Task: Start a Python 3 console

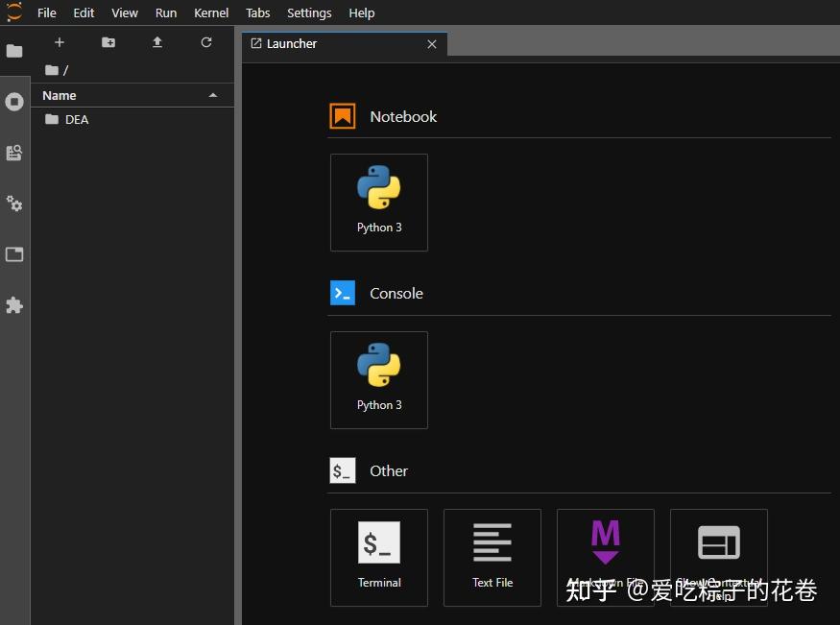Action: (378, 379)
